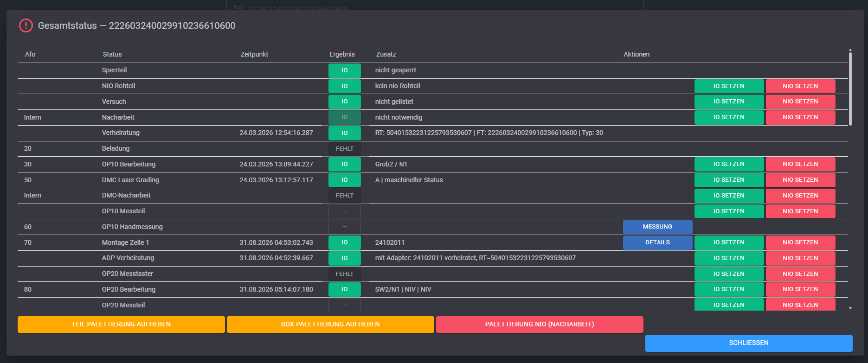Close the dialog with SCHLIESSEN
Image resolution: width=868 pixels, height=363 pixels.
749,343
